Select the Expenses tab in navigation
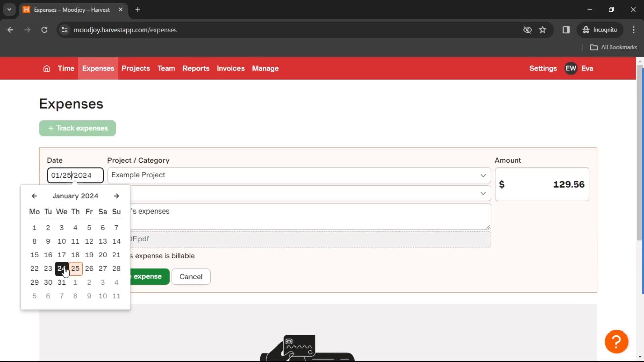The height and width of the screenshot is (362, 644). [98, 68]
